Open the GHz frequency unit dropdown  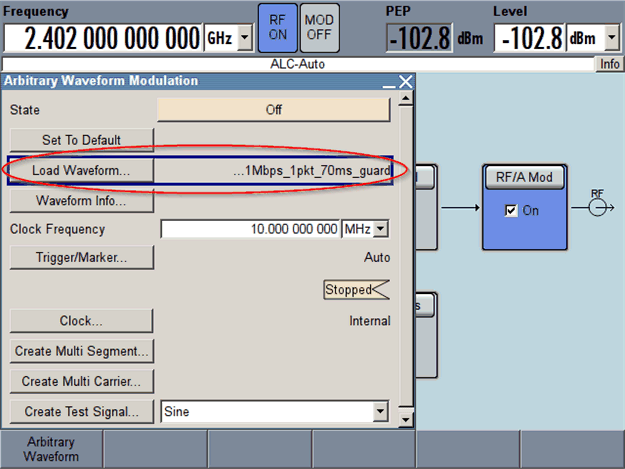pos(245,38)
